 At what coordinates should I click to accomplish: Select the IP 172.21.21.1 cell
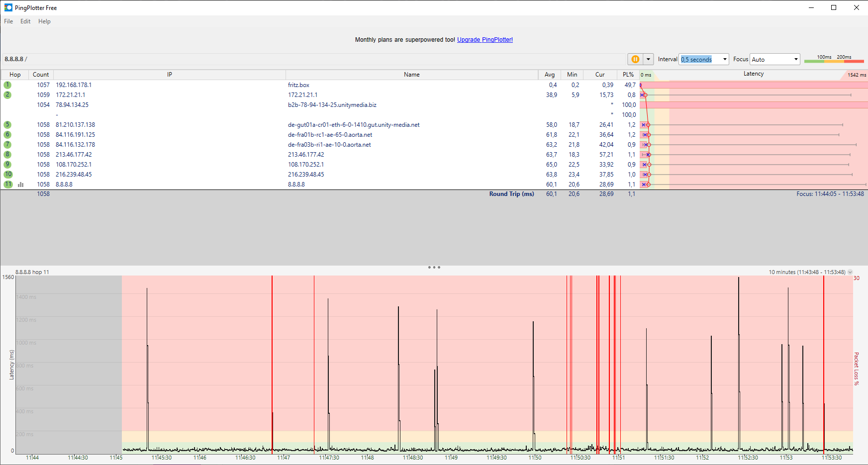pyautogui.click(x=71, y=95)
